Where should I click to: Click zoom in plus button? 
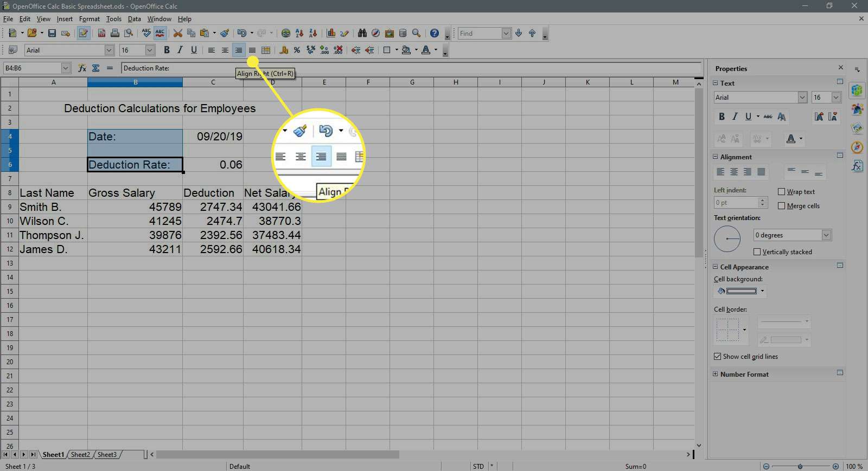[835, 466]
